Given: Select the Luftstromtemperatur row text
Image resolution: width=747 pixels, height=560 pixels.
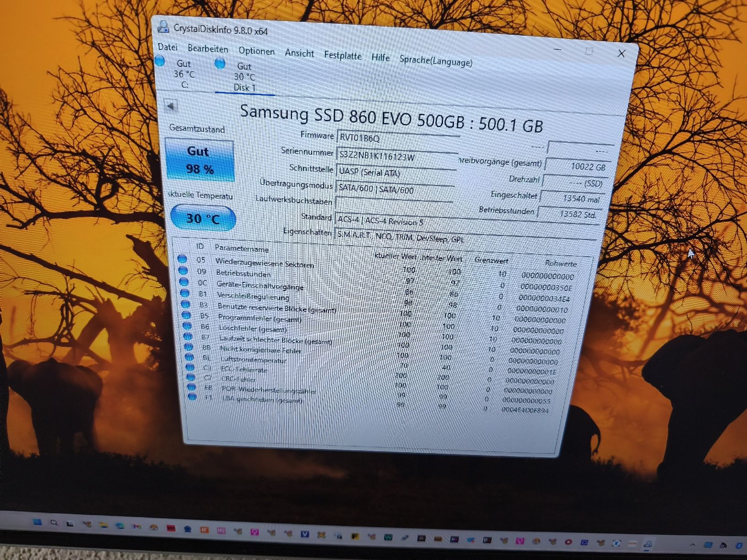Looking at the screenshot, I should (x=254, y=360).
